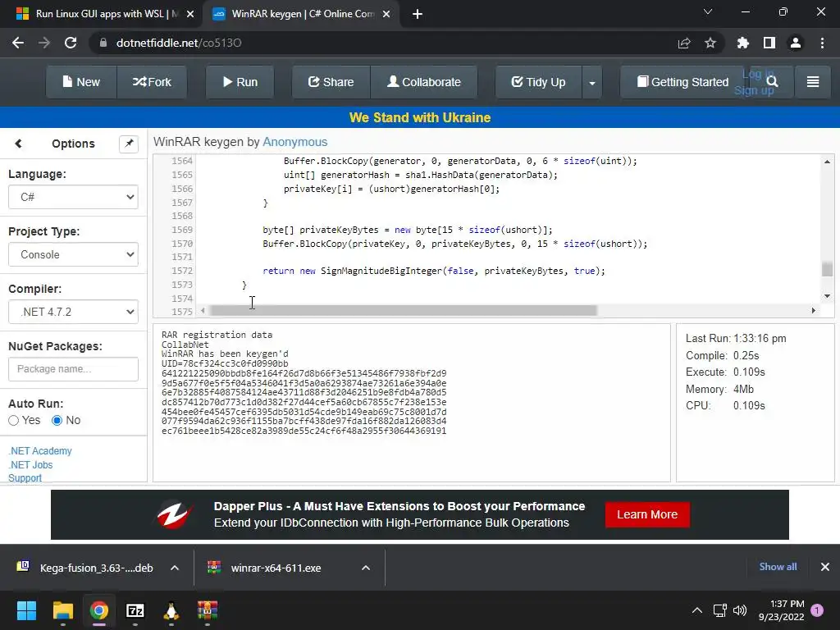Click the address bar URL
Screen dimensions: 840x630
(179, 43)
